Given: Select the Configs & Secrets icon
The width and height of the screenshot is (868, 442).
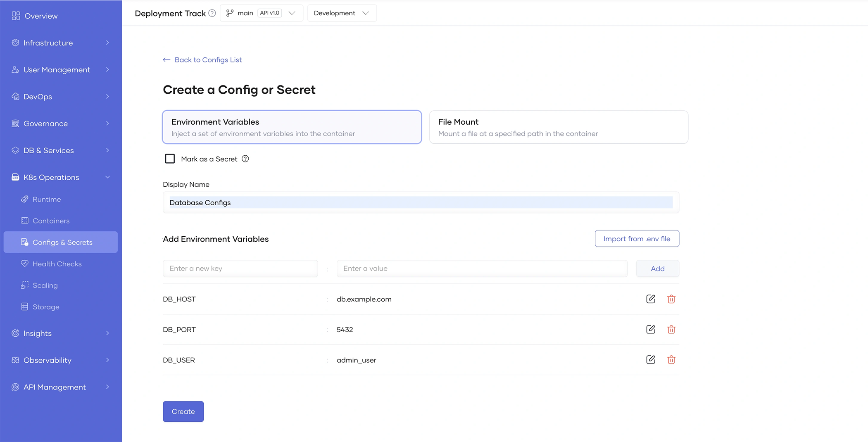Looking at the screenshot, I should [24, 242].
